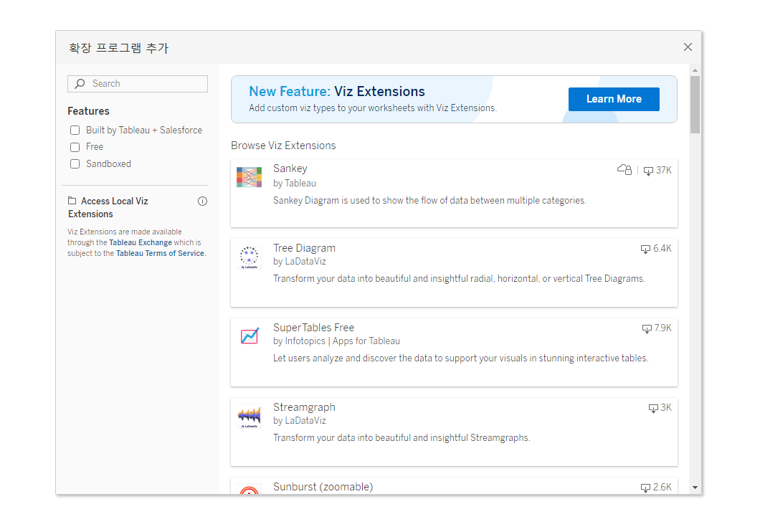Click the Tree Diagram download count icon
Screen dimensions: 760x532
tap(645, 249)
